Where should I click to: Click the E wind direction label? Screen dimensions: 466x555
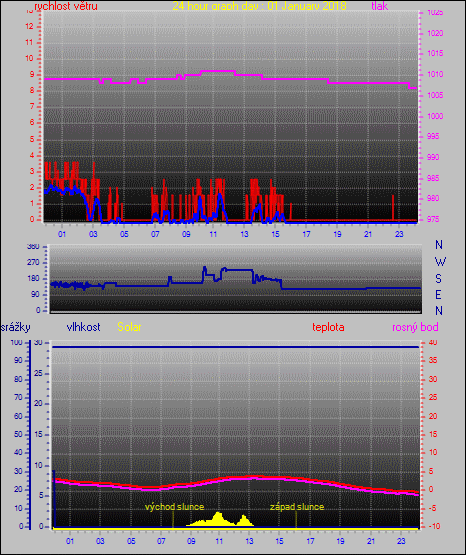point(438,295)
